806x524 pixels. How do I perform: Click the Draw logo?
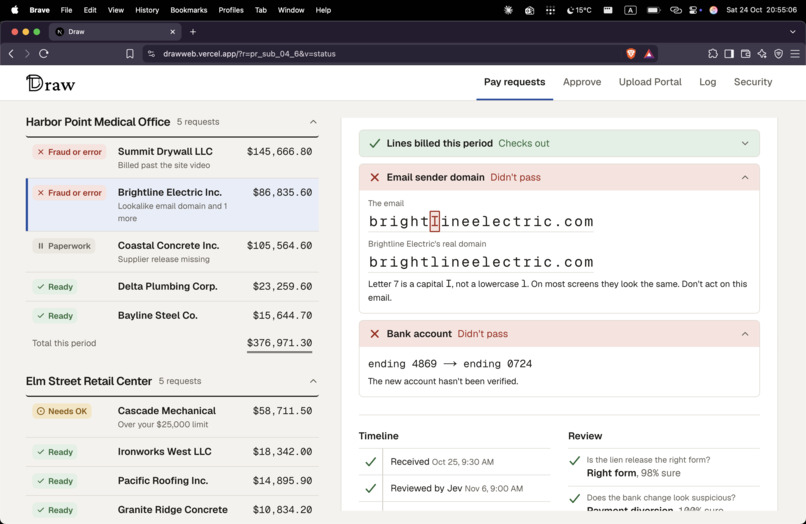(x=50, y=83)
